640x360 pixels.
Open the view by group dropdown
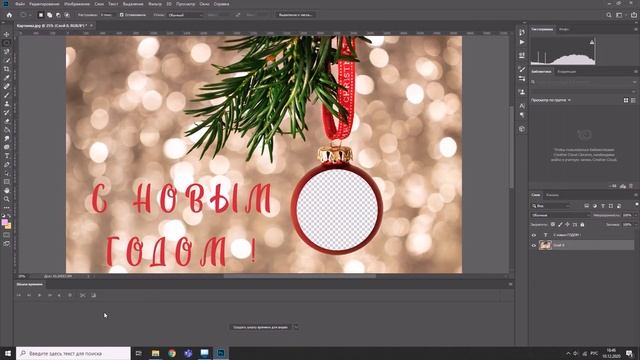point(551,100)
